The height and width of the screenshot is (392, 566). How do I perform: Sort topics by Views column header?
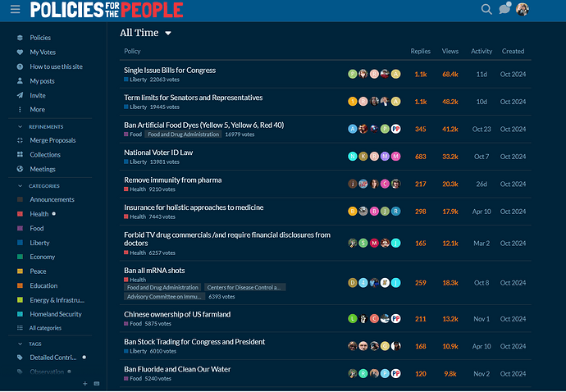[x=450, y=51]
